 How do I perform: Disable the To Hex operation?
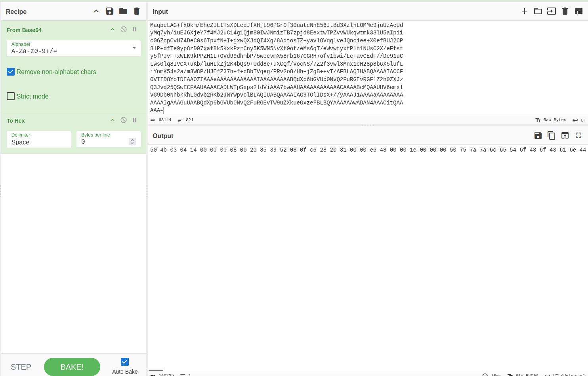tap(123, 120)
